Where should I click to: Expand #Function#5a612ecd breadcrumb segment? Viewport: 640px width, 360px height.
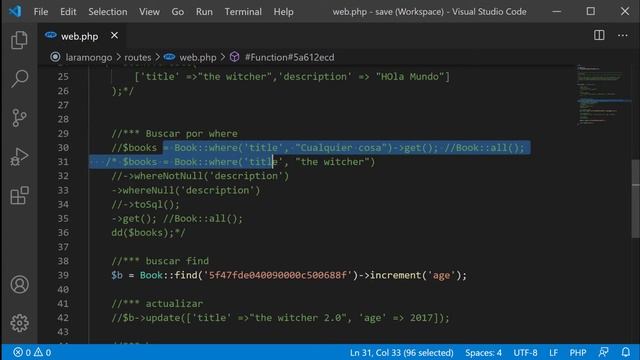289,57
